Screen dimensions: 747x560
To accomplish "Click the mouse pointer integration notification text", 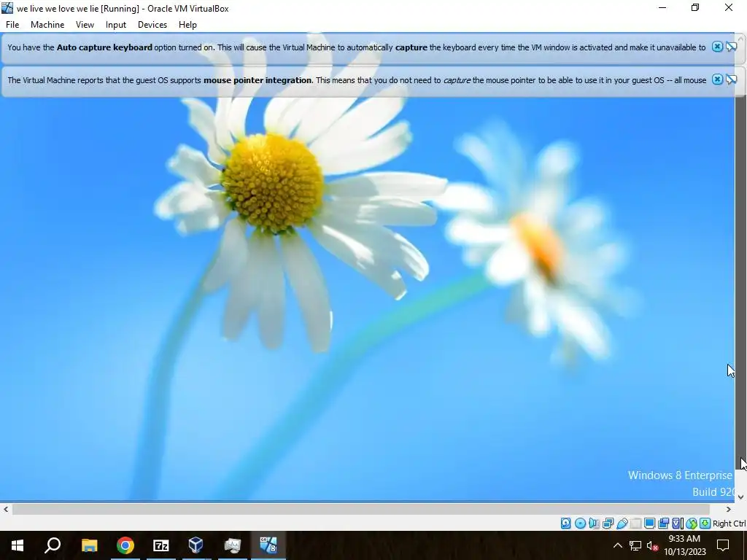I will (357, 80).
